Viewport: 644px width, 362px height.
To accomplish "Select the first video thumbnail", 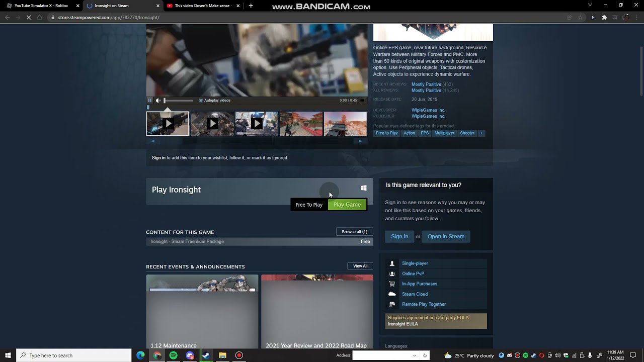I will [x=168, y=124].
